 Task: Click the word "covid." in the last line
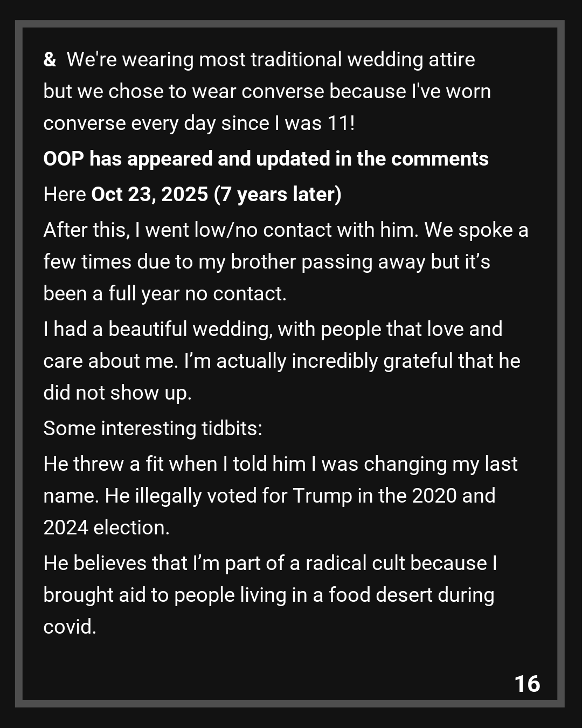point(70,627)
